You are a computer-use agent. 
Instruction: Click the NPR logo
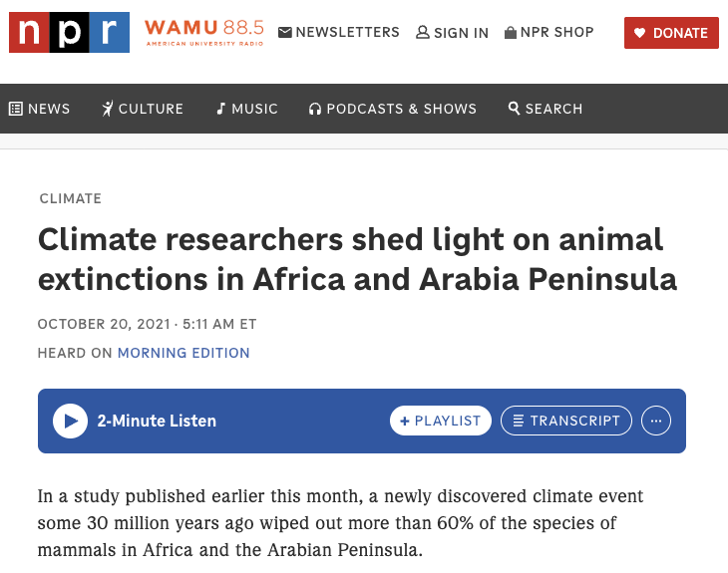69,33
